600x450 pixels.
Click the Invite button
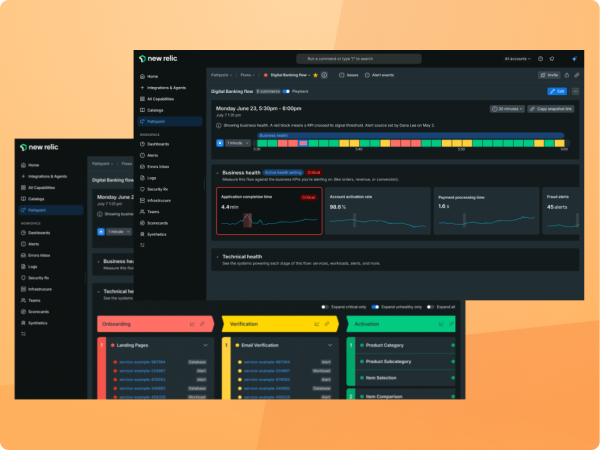[549, 75]
